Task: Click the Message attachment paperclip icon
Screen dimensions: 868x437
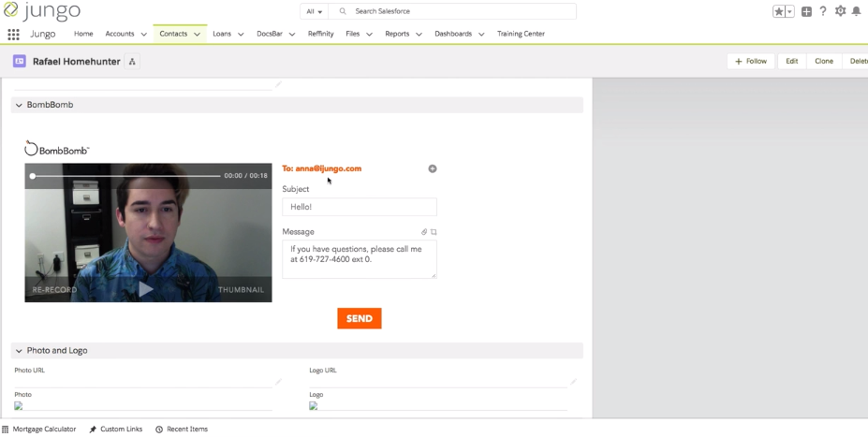Action: (x=424, y=232)
